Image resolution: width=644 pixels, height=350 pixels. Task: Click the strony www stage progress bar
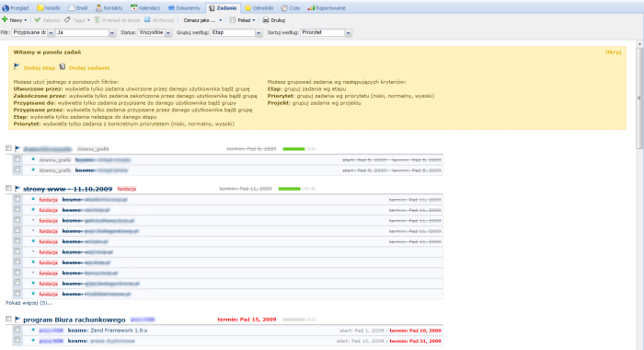click(290, 189)
